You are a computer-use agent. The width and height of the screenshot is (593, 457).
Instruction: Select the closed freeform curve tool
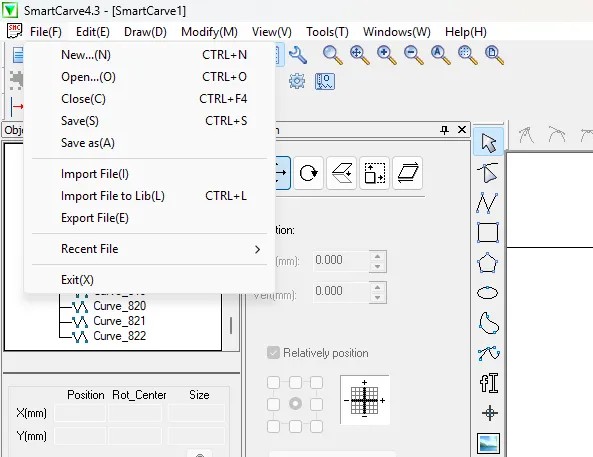pyautogui.click(x=488, y=323)
